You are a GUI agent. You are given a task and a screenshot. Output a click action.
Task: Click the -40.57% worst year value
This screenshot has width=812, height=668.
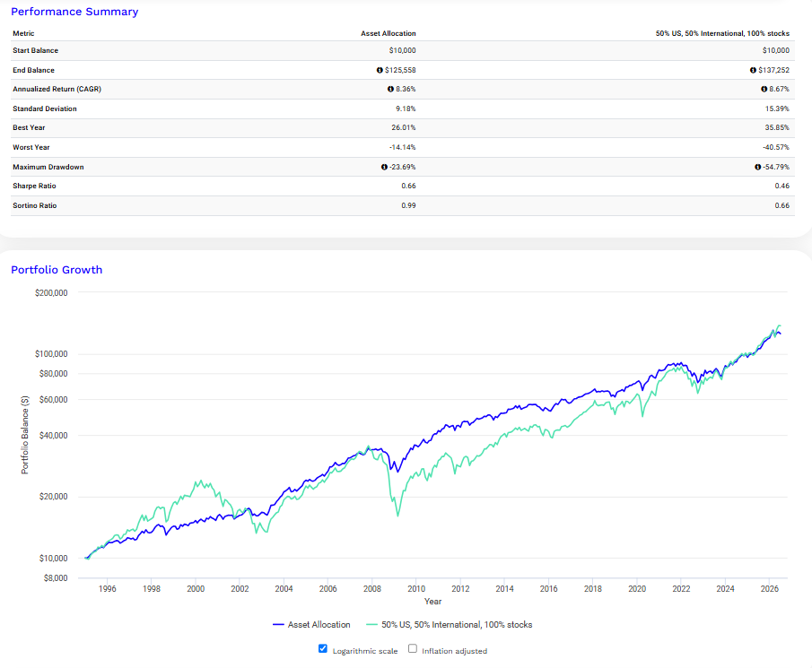tap(776, 147)
